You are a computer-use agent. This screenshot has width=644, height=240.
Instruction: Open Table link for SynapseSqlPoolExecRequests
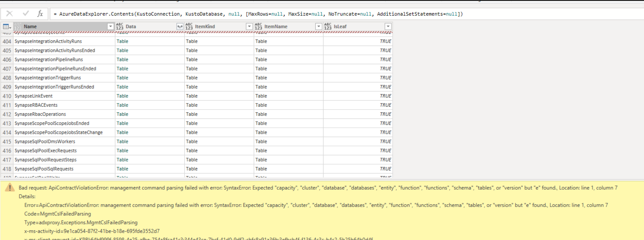122,151
